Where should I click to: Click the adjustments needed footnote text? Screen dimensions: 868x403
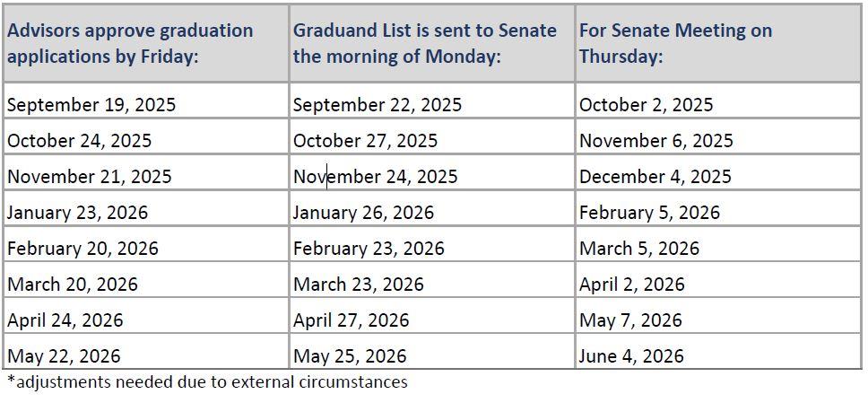pos(207,382)
